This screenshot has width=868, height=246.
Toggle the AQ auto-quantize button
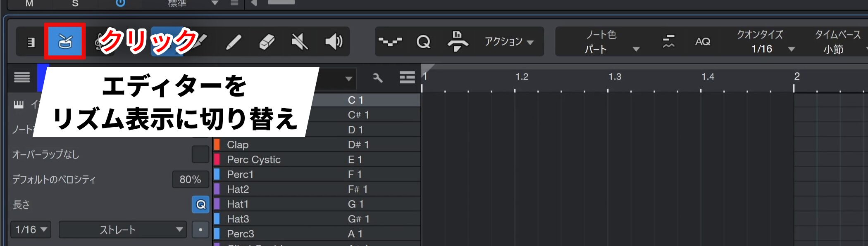702,42
